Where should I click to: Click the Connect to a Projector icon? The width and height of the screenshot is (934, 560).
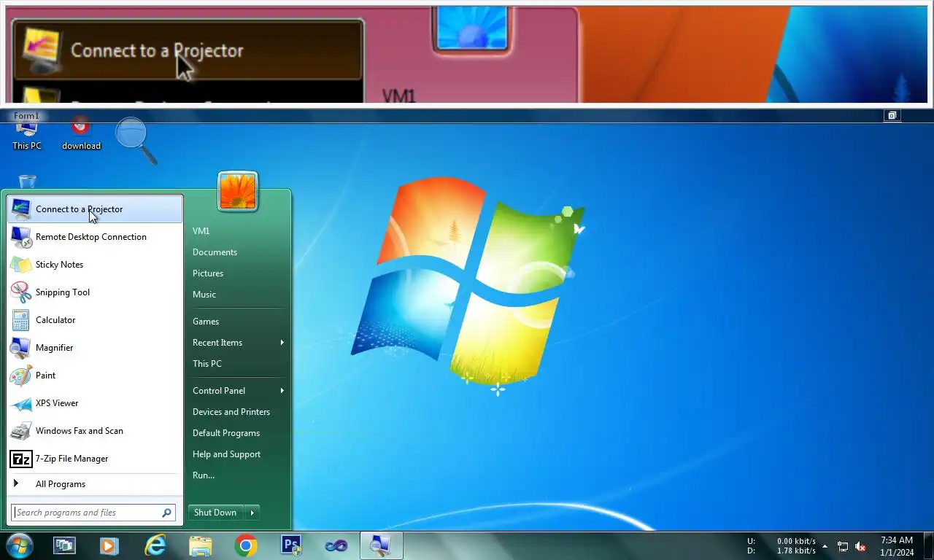[x=20, y=209]
